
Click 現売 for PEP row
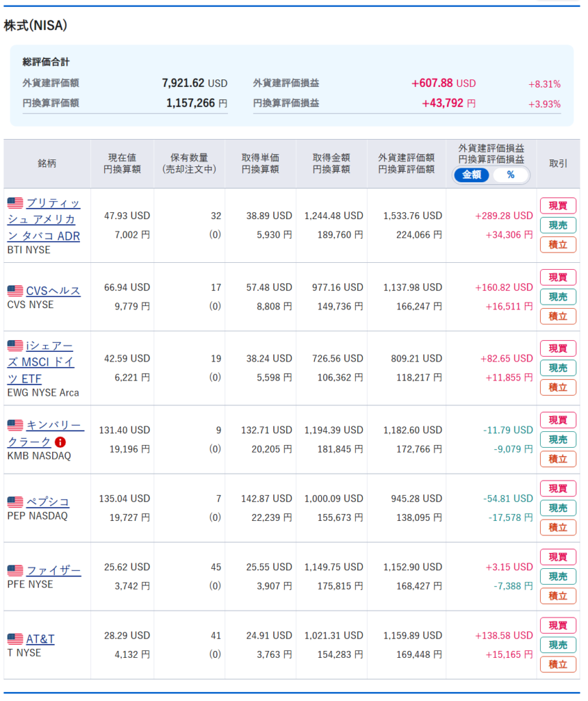(558, 509)
